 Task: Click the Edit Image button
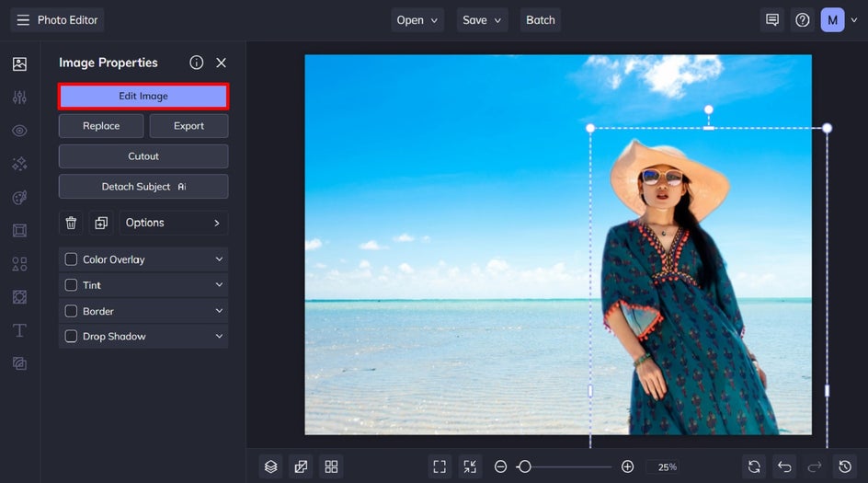coord(143,97)
